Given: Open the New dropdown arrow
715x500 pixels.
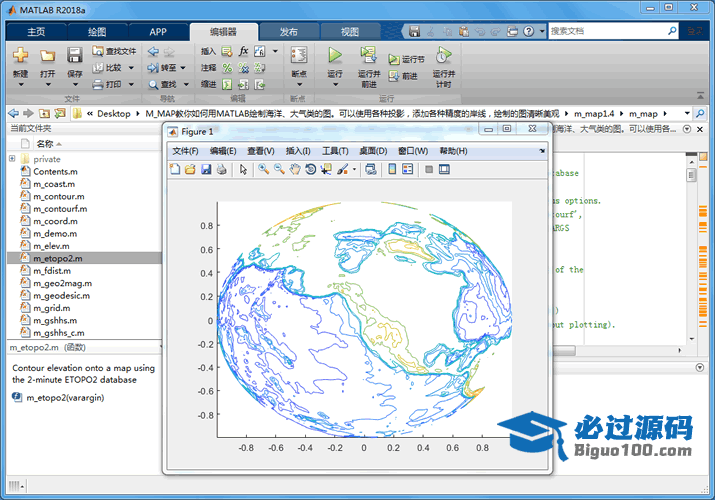Looking at the screenshot, I should (x=20, y=85).
